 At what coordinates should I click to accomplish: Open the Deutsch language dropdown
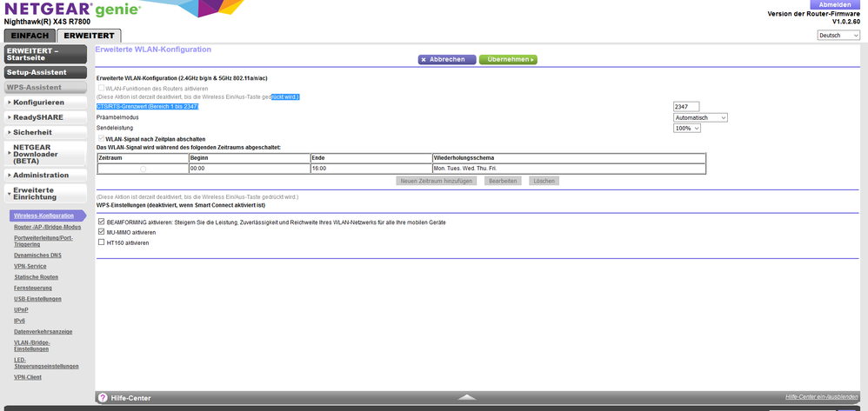[x=838, y=35]
